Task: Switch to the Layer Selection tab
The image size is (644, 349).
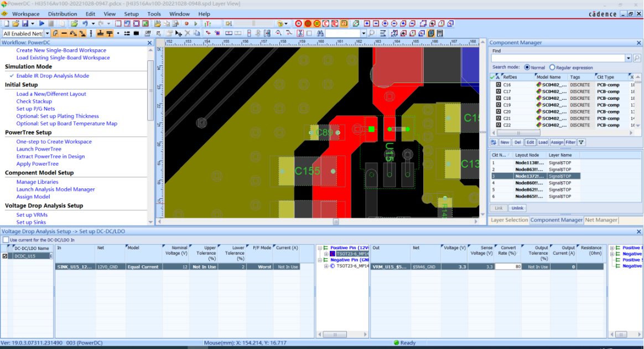Action: (509, 220)
